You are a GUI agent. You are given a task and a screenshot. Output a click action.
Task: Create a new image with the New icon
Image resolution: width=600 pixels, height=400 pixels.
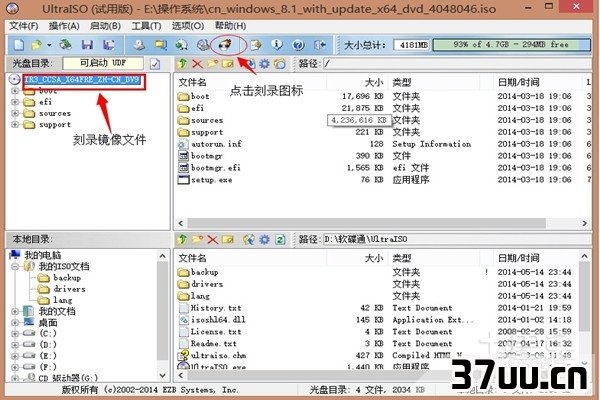click(19, 45)
